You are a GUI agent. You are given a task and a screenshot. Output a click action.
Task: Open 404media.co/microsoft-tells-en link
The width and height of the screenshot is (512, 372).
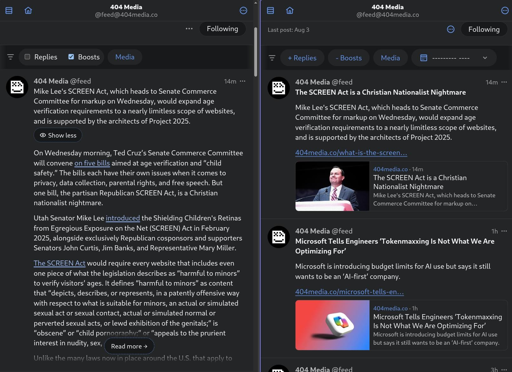(x=349, y=292)
